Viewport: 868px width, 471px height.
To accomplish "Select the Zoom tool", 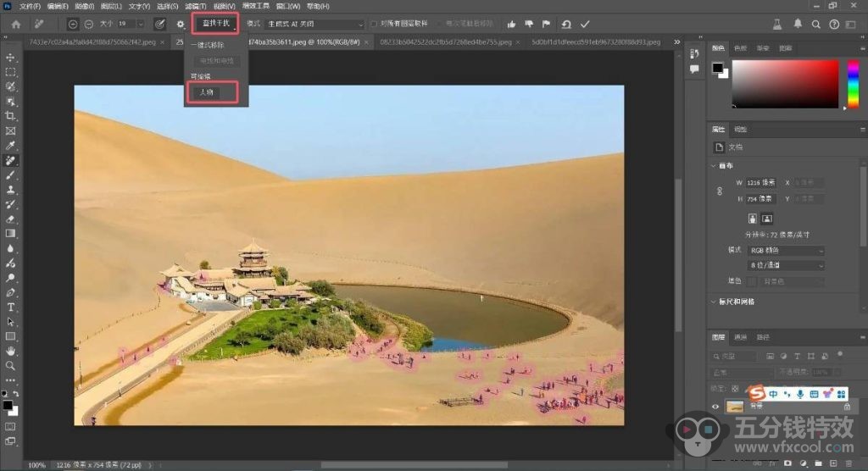I will (x=10, y=366).
